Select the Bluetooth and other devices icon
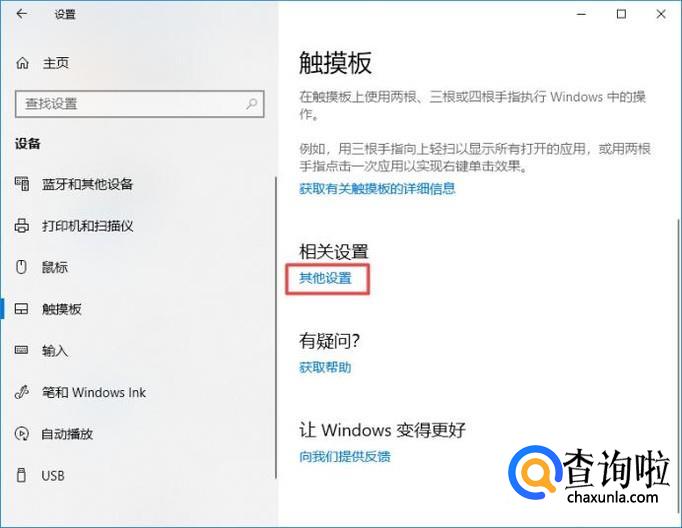The image size is (682, 528). 22,184
